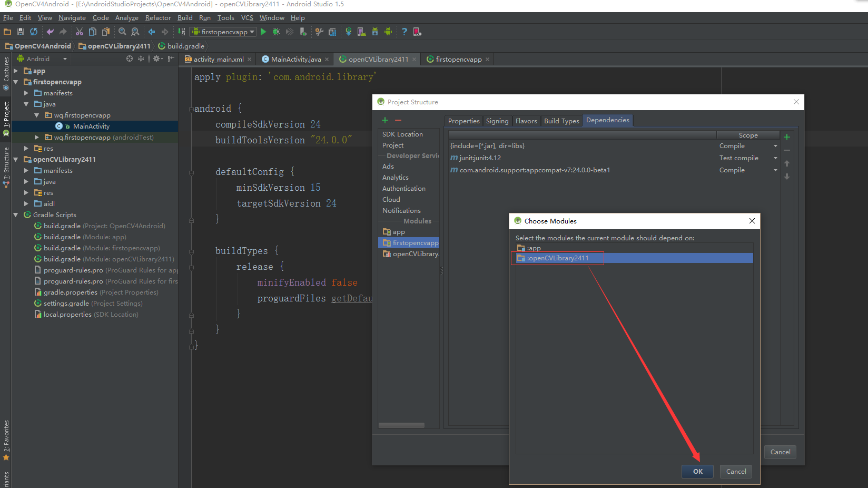Click the Scroll from Source target icon

tap(130, 58)
